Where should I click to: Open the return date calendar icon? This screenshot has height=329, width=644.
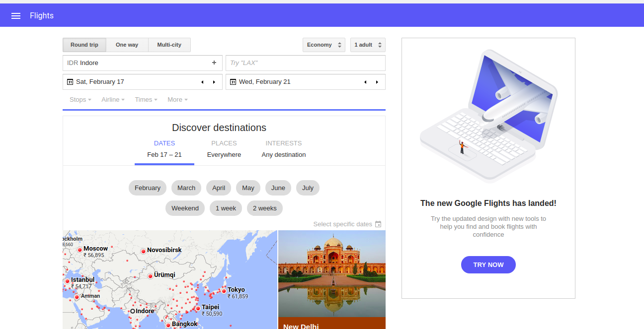pos(233,82)
